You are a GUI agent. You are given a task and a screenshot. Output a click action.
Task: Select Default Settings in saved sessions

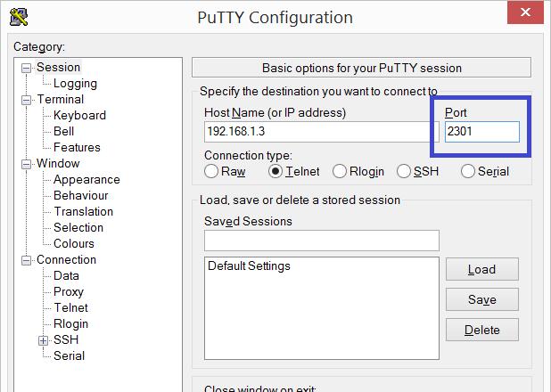249,265
